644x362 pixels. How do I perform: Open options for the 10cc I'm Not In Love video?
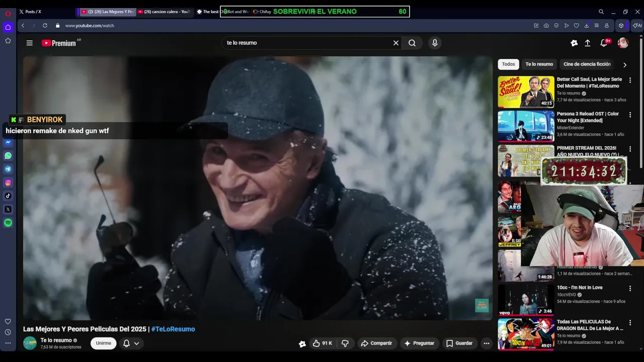[630, 289]
